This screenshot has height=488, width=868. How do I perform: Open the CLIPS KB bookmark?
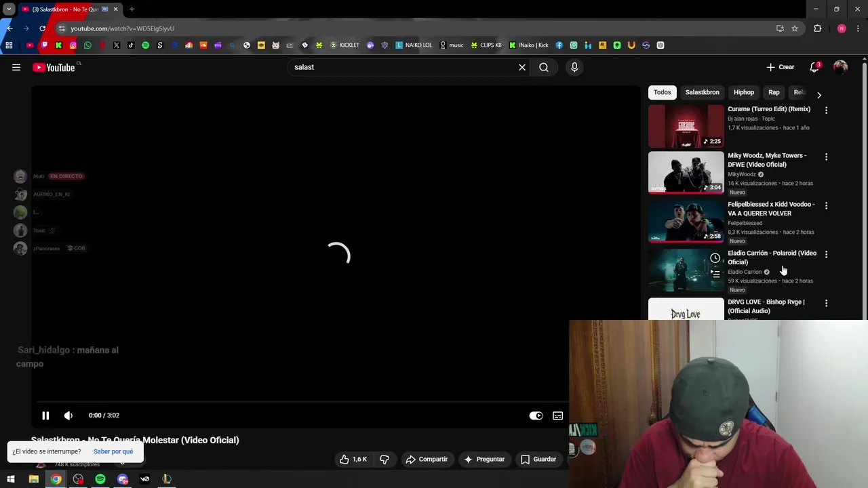(x=486, y=45)
